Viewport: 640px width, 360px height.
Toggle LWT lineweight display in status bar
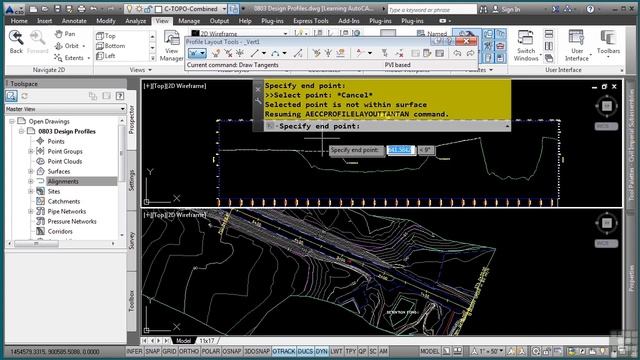point(336,351)
